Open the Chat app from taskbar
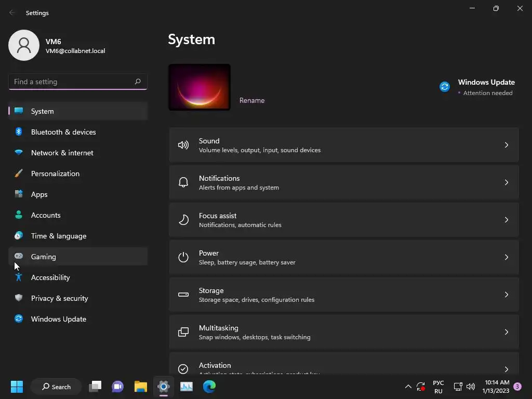The height and width of the screenshot is (399, 532). pyautogui.click(x=118, y=387)
